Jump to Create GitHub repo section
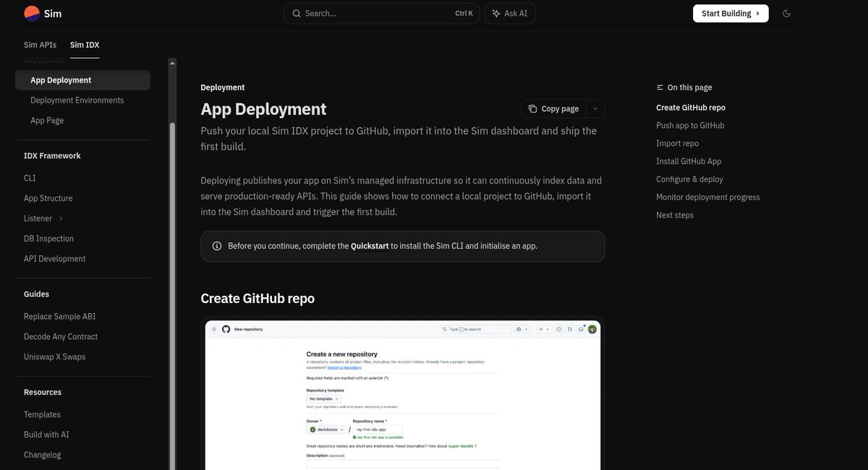The image size is (868, 470). (x=691, y=108)
